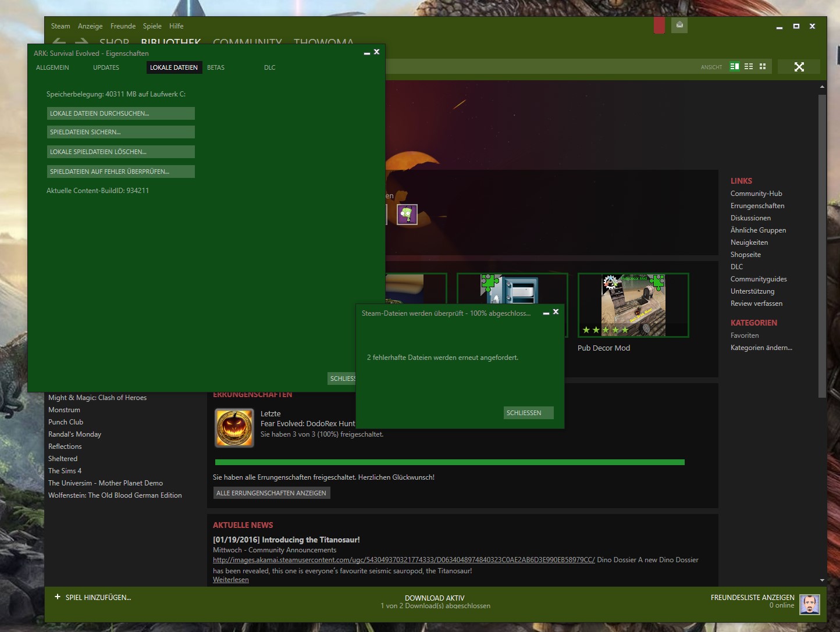Click the red notification indicator in Steam header

point(659,25)
